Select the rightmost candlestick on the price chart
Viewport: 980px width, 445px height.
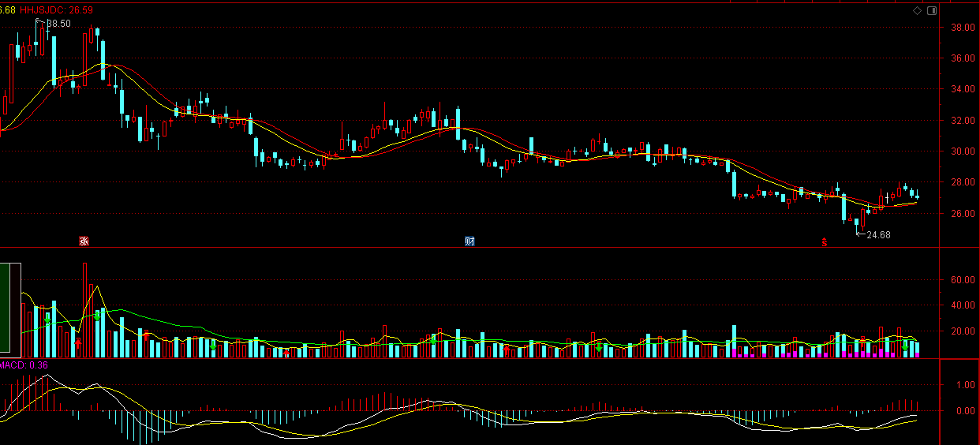click(x=917, y=196)
